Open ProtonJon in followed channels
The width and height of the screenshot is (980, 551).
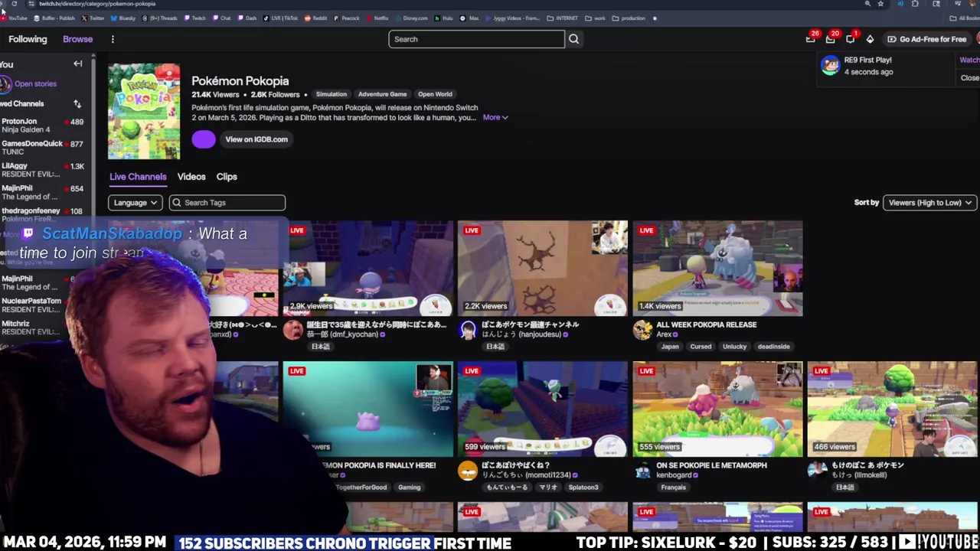42,126
